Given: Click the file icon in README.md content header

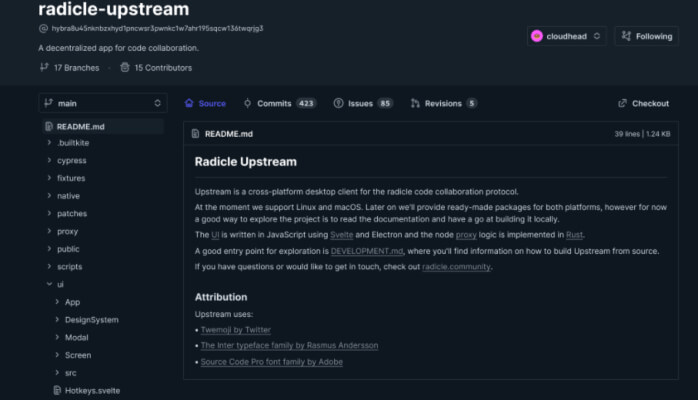Looking at the screenshot, I should tap(195, 133).
